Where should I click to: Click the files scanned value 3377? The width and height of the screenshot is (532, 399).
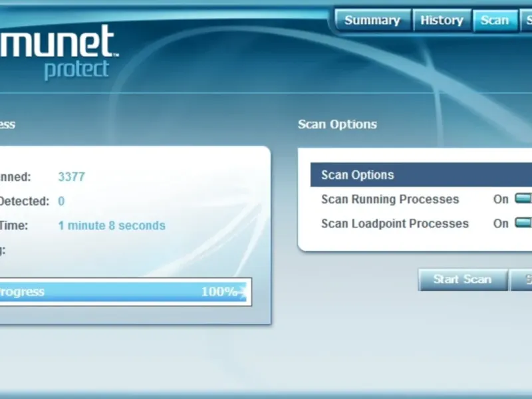point(72,177)
